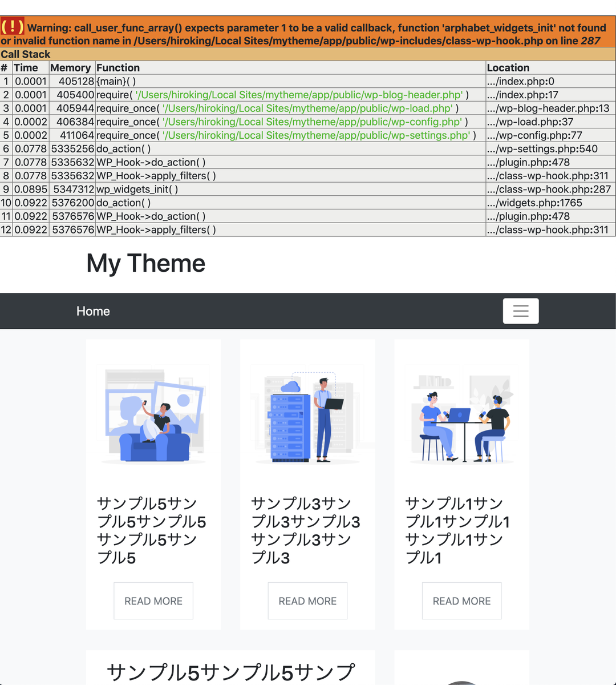Click READ MORE under サンプル3 card
The width and height of the screenshot is (616, 685).
tap(307, 601)
